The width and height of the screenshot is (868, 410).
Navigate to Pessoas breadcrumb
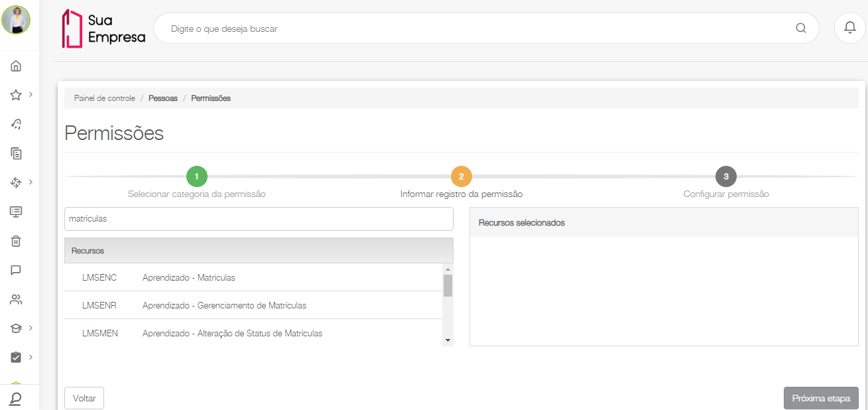[163, 98]
